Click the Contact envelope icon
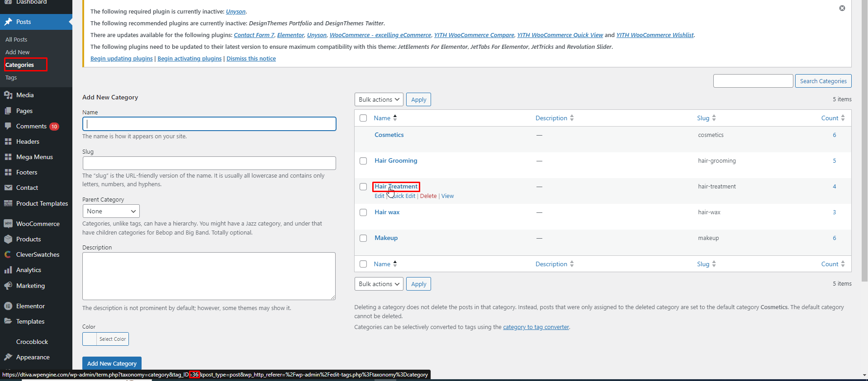 coord(8,188)
